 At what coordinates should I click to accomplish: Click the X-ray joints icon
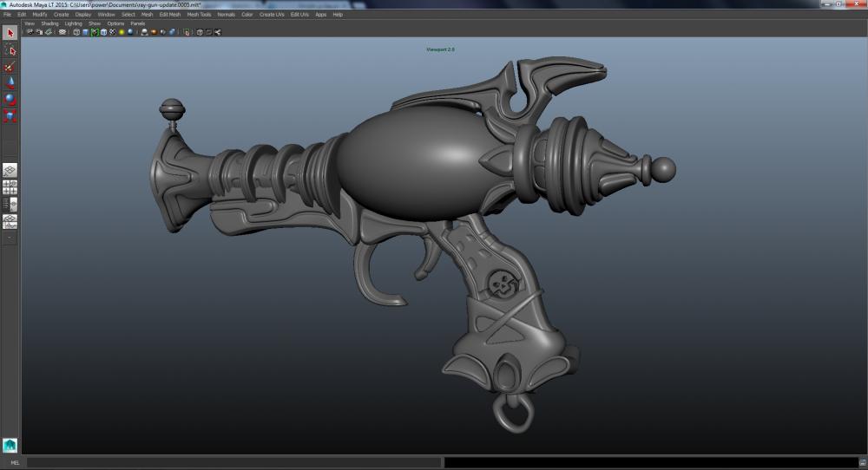tap(218, 32)
